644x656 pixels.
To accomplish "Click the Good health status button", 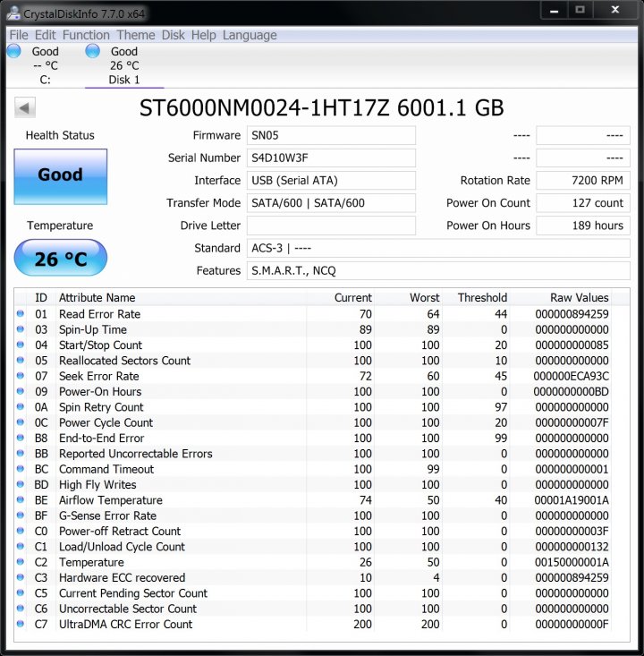I will [61, 176].
